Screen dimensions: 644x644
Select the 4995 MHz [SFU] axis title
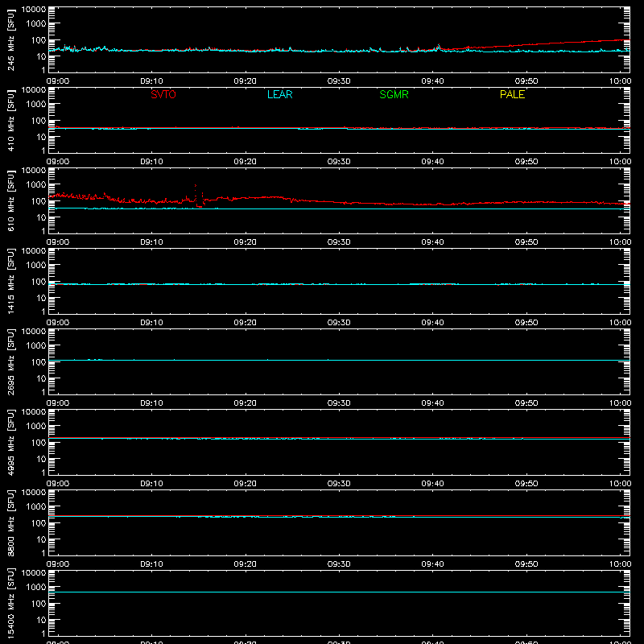click(10, 443)
